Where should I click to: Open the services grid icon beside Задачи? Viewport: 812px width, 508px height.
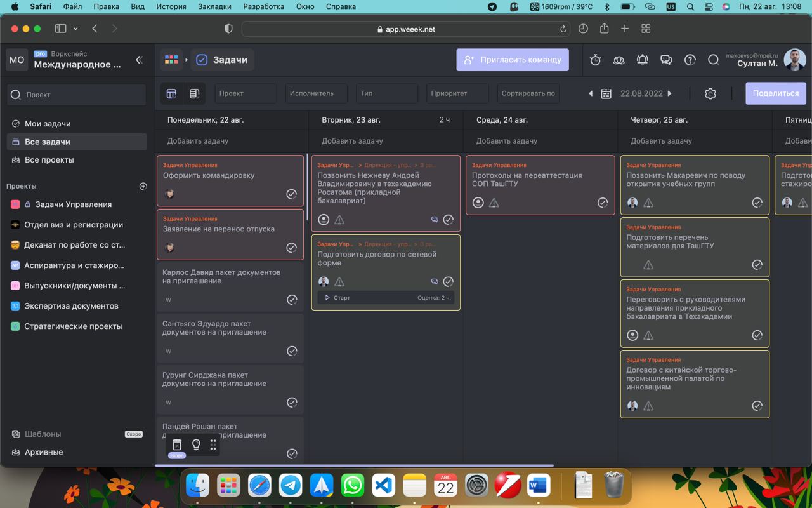coord(171,60)
